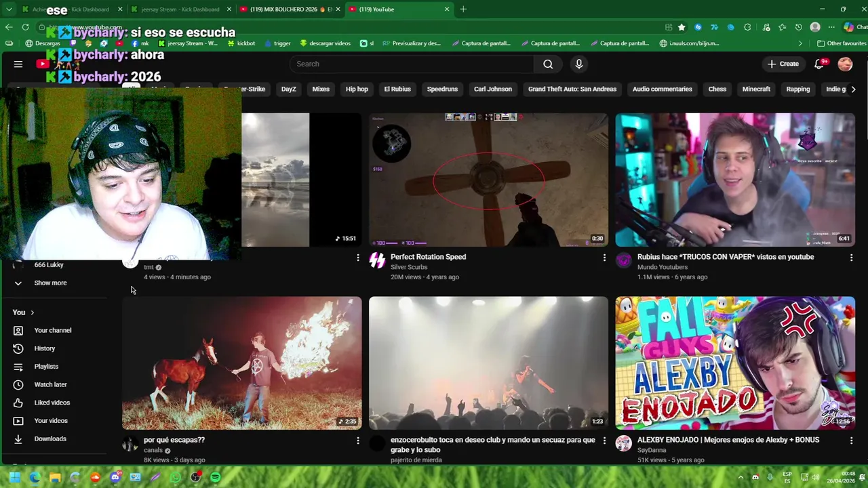Open 'por qué escapas??' video thumbnail
Viewport: 868px width, 488px height.
pos(241,363)
